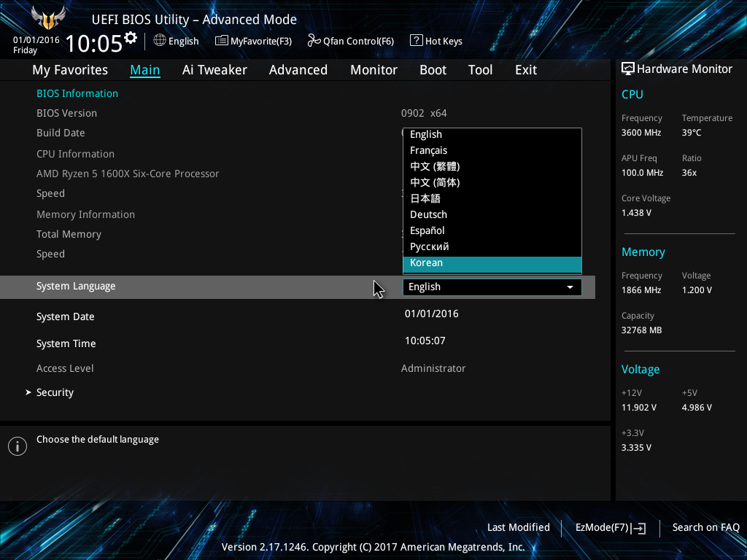Expand the Security submenu arrow
The image size is (747, 560).
(28, 392)
